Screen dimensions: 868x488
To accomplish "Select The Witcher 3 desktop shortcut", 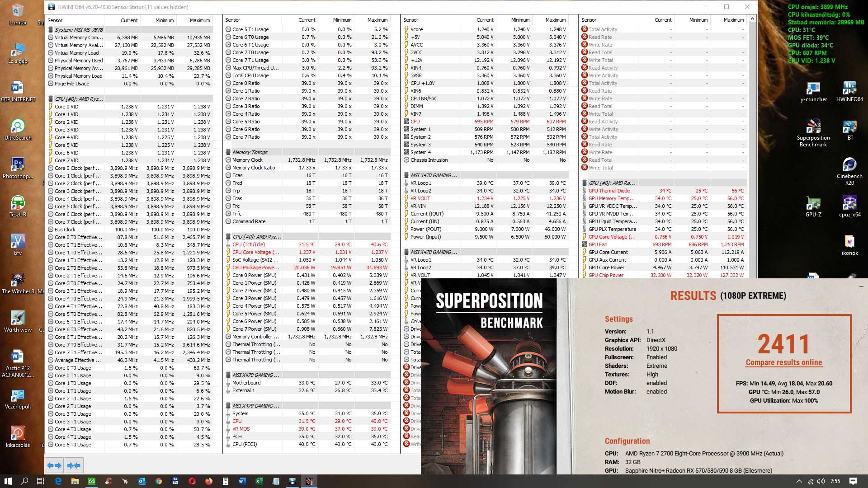I will (x=18, y=284).
